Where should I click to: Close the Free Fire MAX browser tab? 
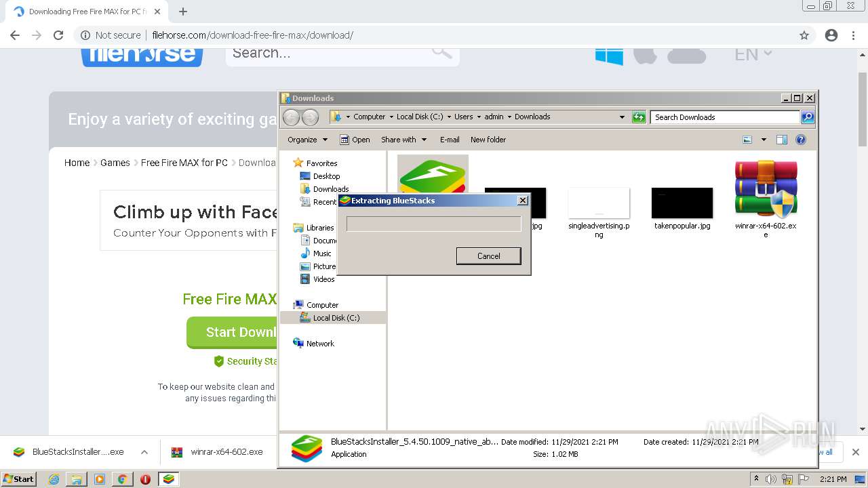pyautogui.click(x=157, y=12)
